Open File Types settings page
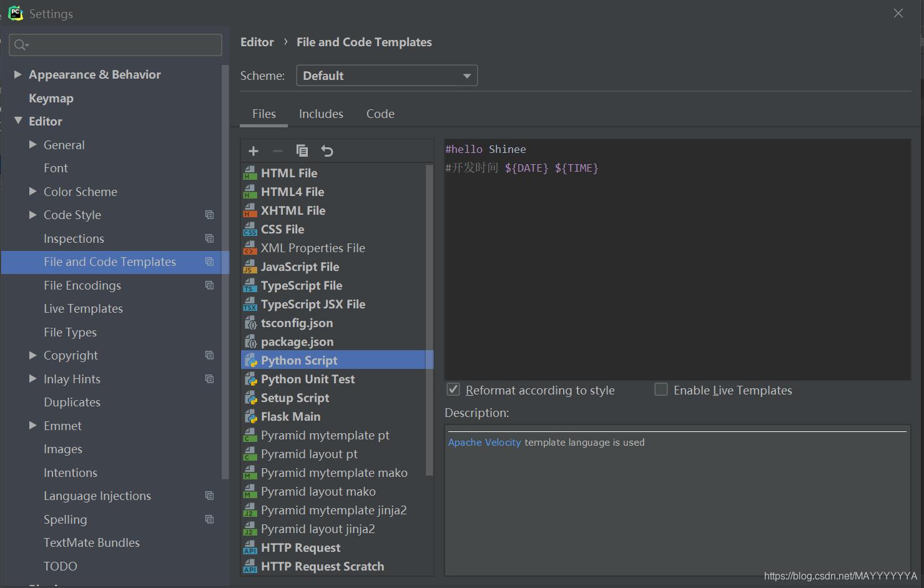This screenshot has height=588, width=924. point(70,332)
